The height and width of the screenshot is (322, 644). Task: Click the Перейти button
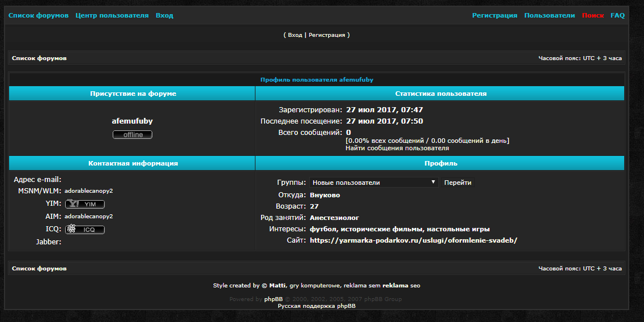pyautogui.click(x=458, y=183)
